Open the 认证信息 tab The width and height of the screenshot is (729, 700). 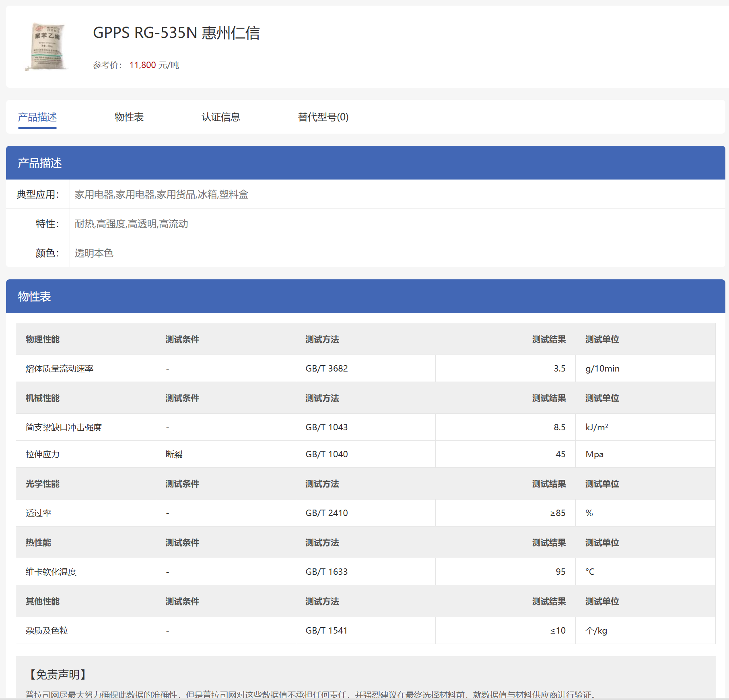point(221,117)
